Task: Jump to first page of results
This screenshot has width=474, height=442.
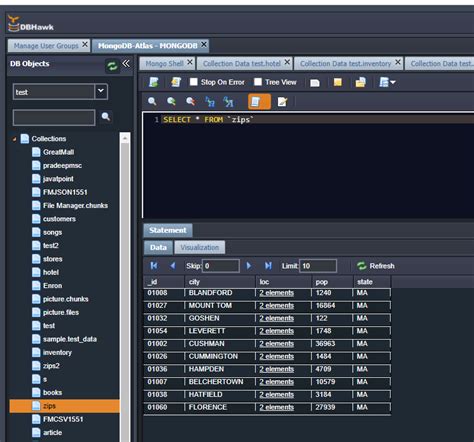Action: (x=154, y=266)
